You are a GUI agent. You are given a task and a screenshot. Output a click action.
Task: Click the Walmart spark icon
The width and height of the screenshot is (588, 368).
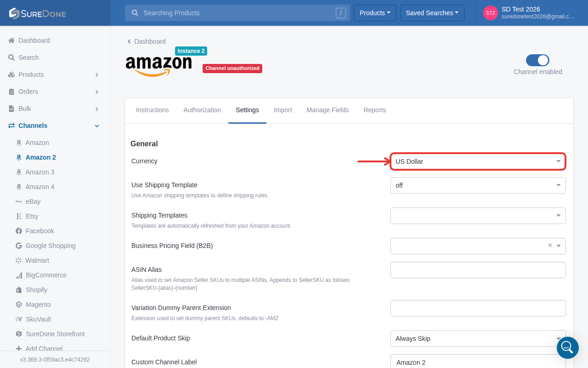18,260
